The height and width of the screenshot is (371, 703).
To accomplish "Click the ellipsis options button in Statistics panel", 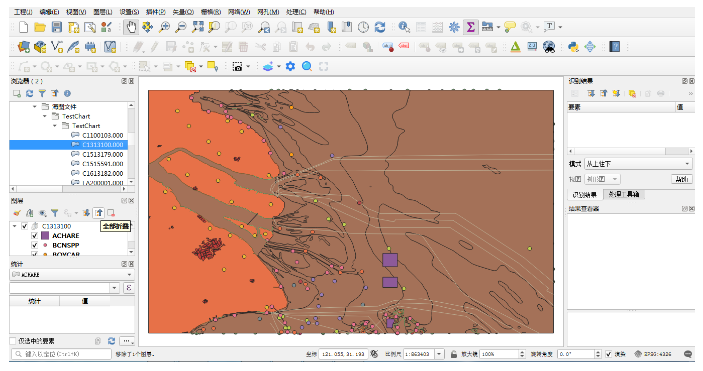I will click(x=127, y=341).
